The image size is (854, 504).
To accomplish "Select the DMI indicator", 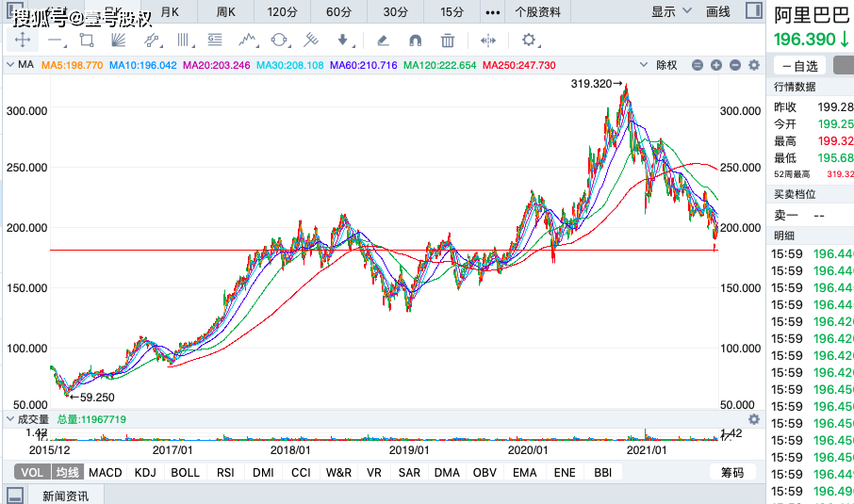I will coord(263,472).
